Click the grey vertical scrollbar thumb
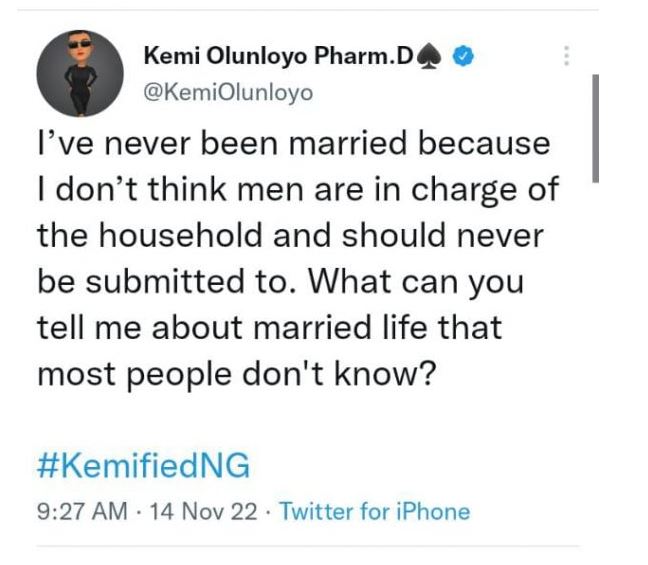This screenshot has width=648, height=565. tap(596, 127)
